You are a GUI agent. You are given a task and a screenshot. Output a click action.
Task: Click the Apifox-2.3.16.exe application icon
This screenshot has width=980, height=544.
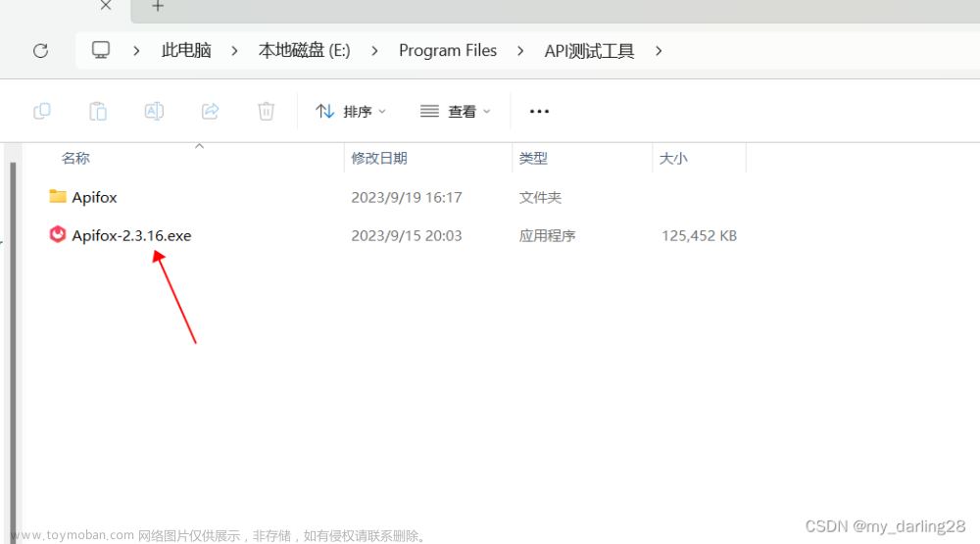(x=58, y=234)
